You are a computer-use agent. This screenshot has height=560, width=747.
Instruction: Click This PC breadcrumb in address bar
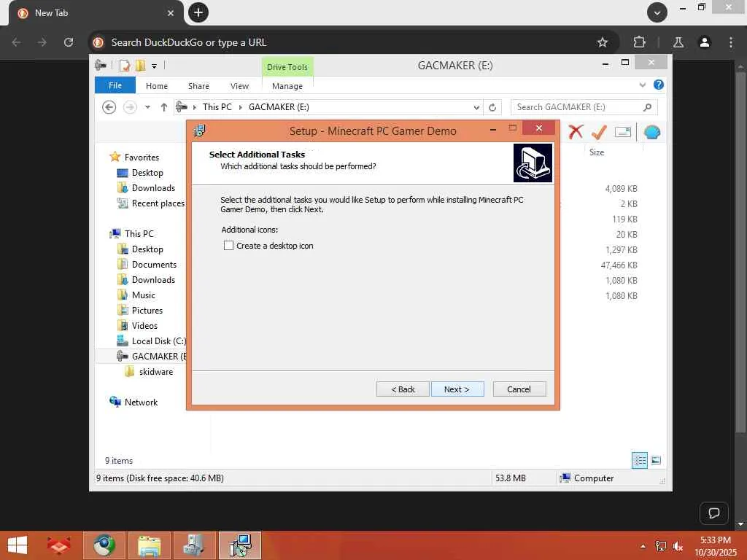[217, 107]
